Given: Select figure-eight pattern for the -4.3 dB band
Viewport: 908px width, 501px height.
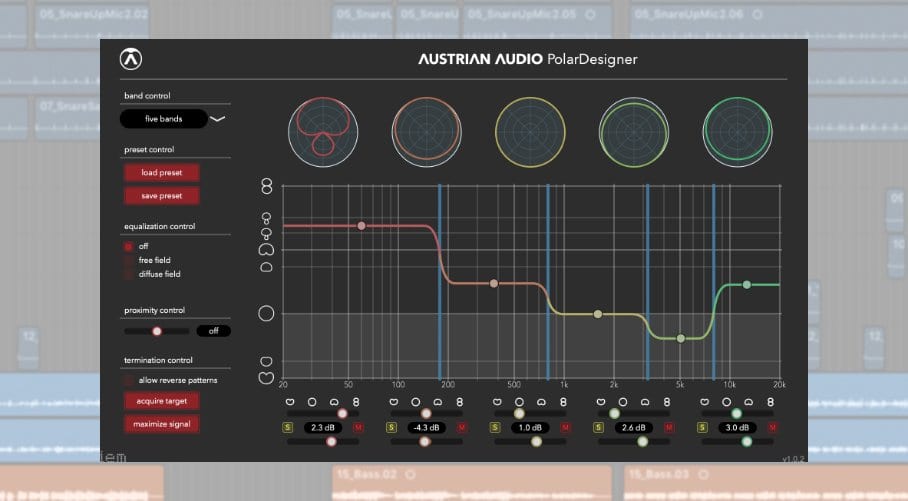Looking at the screenshot, I should coord(460,401).
